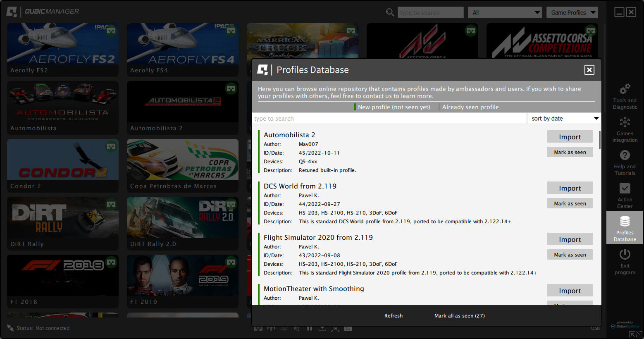Click VR badge on Assetto Corsa Competizione tile
Viewport: 644px width, 339px height.
591,31
